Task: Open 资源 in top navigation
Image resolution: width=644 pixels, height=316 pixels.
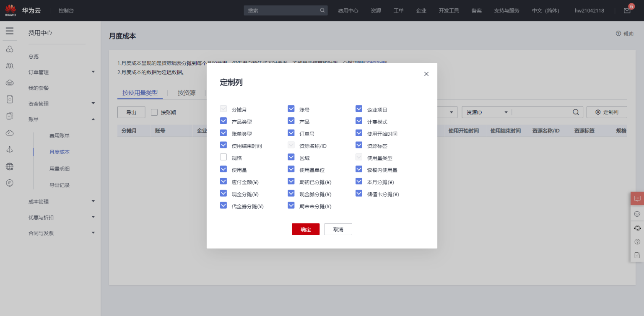Action: click(x=376, y=10)
